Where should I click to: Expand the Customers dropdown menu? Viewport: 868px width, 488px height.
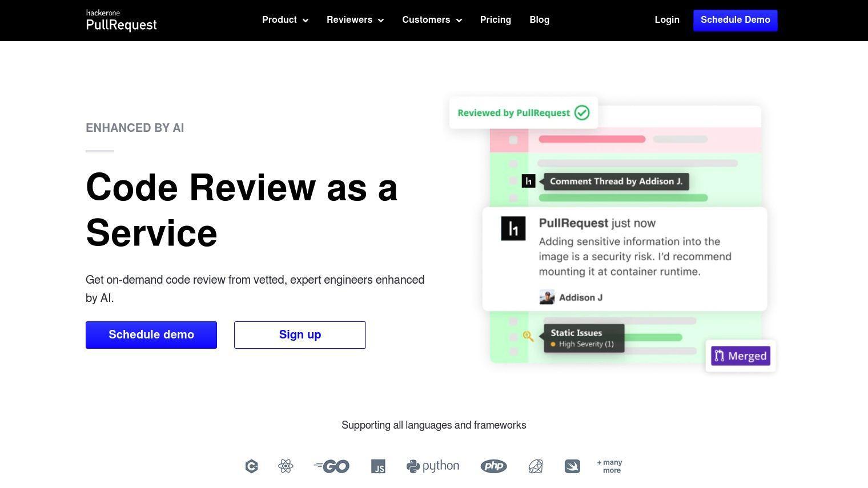tap(432, 20)
